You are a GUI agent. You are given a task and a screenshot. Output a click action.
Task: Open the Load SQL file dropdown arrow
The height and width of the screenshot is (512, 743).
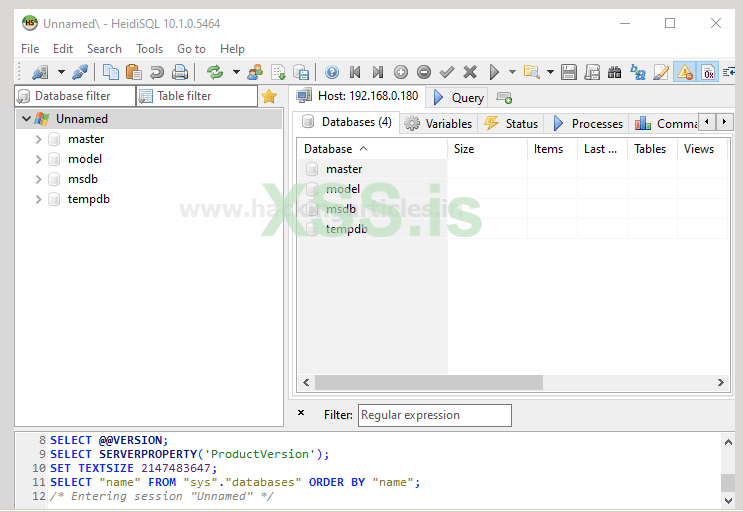(x=550, y=72)
